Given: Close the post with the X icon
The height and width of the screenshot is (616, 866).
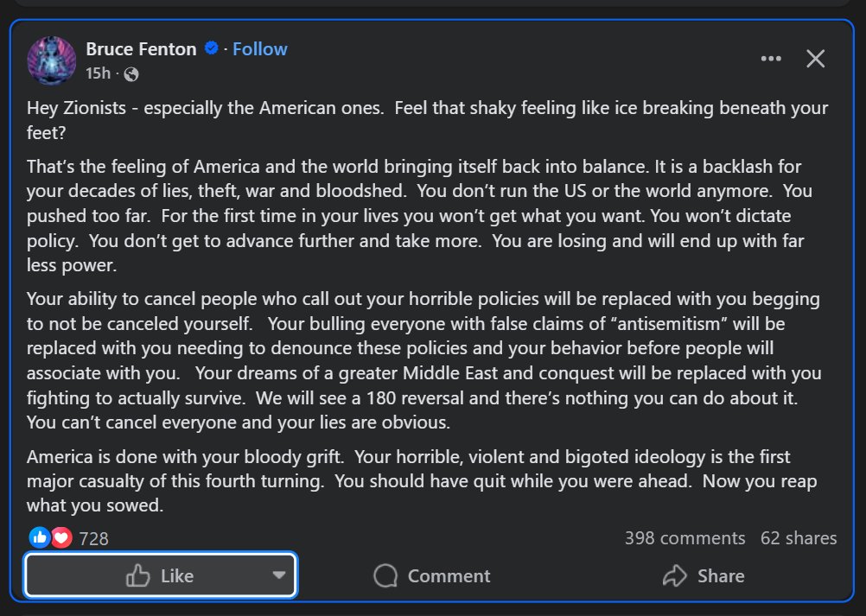Looking at the screenshot, I should 815,59.
